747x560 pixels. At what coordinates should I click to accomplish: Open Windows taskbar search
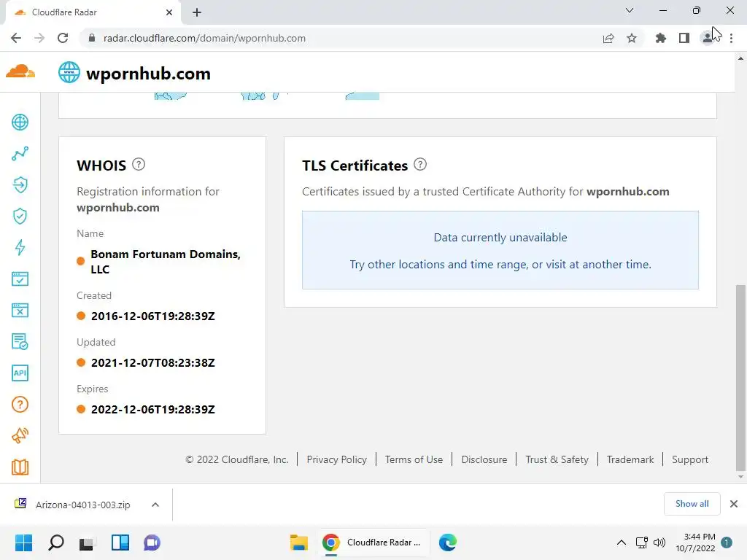pyautogui.click(x=55, y=542)
